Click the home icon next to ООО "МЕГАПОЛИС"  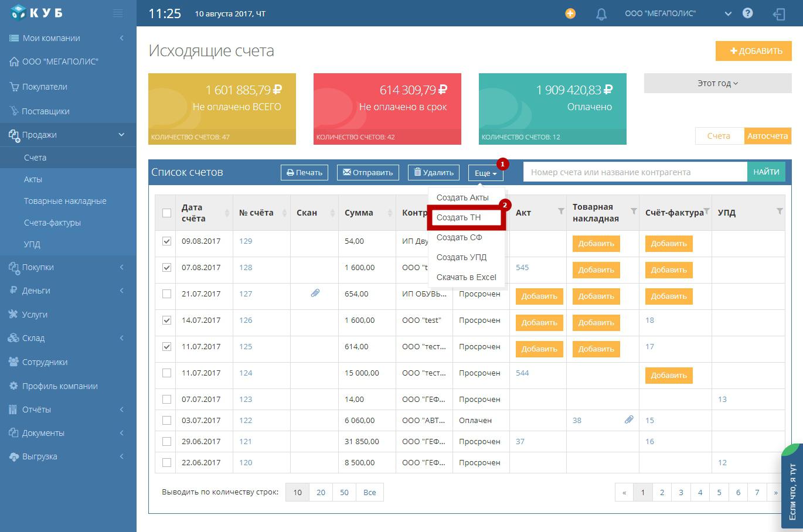(x=14, y=62)
